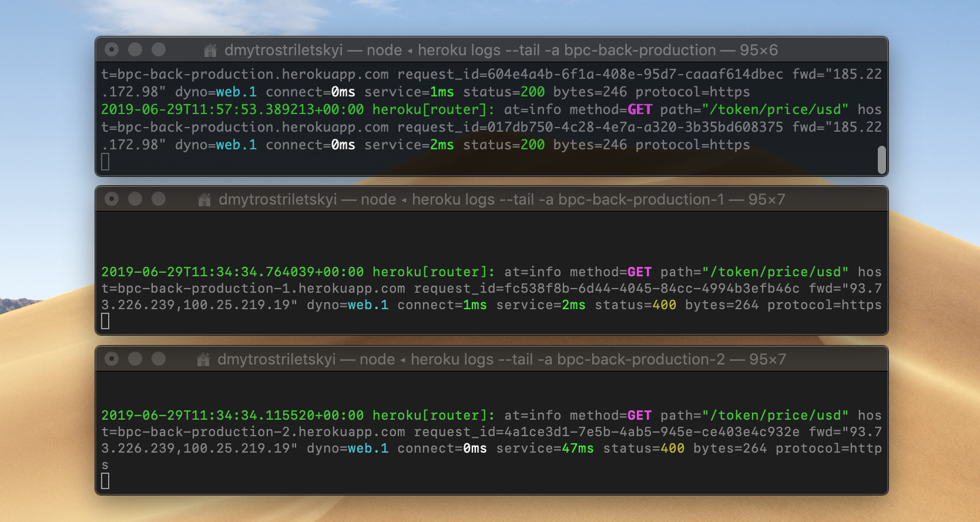Click home folder icon in bpc-back-production window title

[x=210, y=51]
